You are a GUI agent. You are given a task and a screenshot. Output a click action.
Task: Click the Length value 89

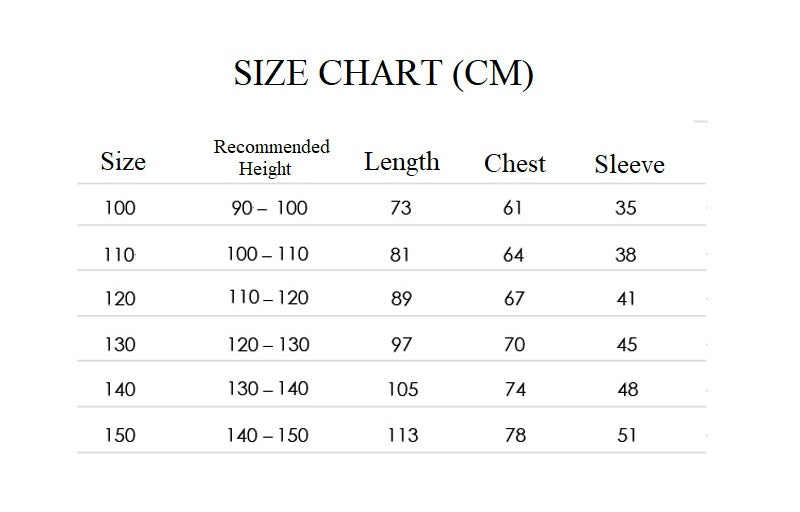coord(401,298)
